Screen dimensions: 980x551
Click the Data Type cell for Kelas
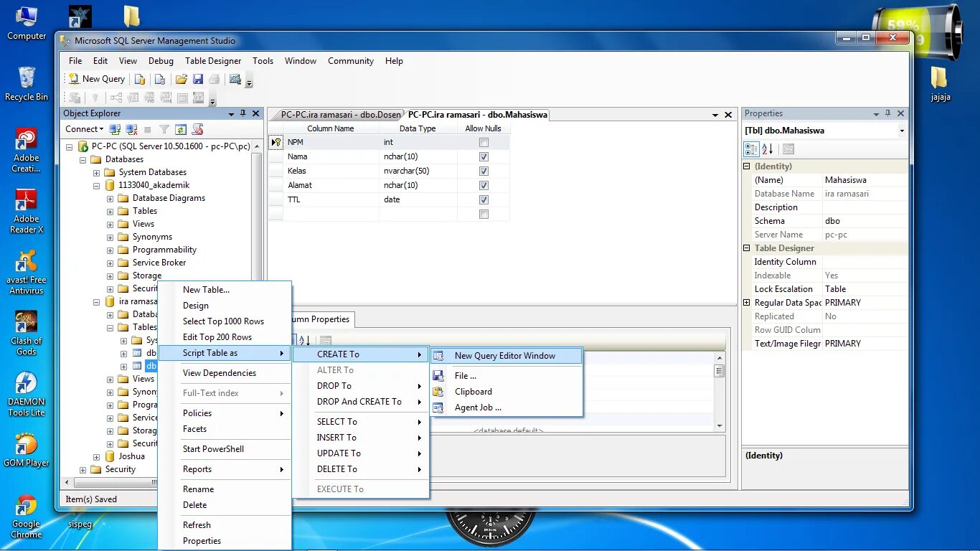coord(418,171)
